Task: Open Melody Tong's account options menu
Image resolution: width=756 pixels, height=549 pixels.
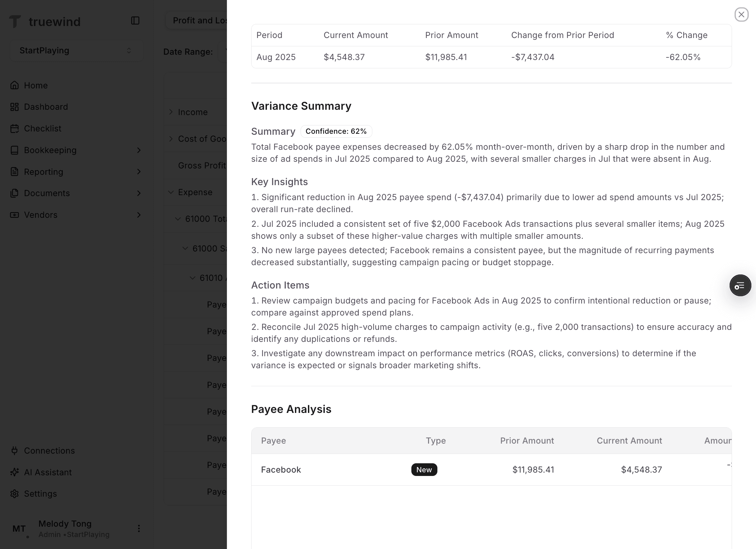Action: 139,528
